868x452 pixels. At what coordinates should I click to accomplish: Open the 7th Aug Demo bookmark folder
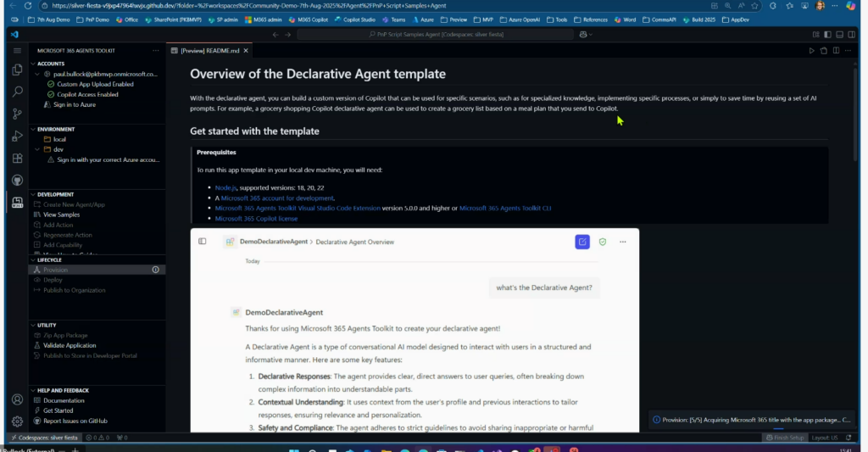[48, 20]
